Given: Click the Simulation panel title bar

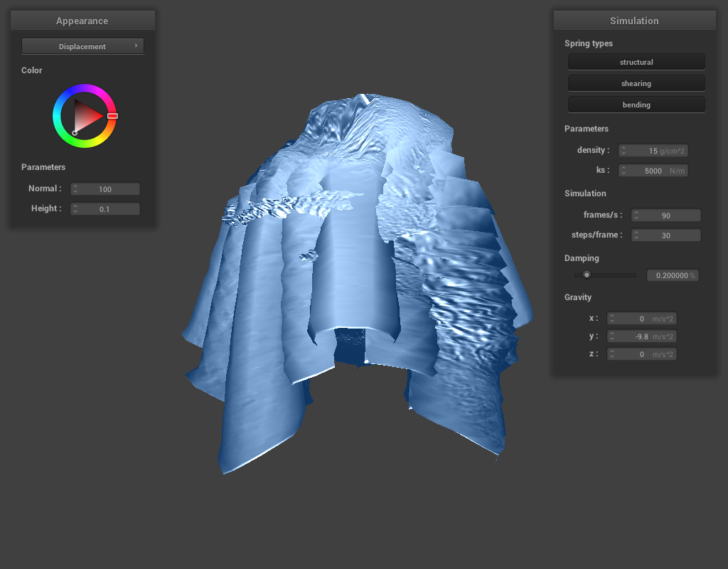Looking at the screenshot, I should pos(634,21).
